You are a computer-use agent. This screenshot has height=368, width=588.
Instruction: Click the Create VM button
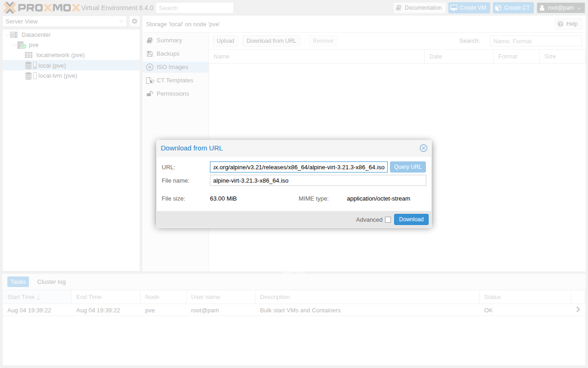469,8
